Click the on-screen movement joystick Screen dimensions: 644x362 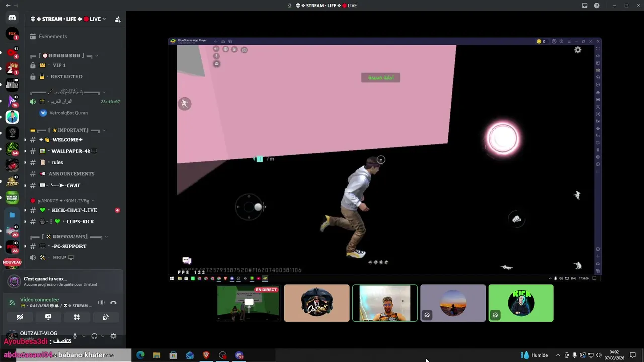250,207
